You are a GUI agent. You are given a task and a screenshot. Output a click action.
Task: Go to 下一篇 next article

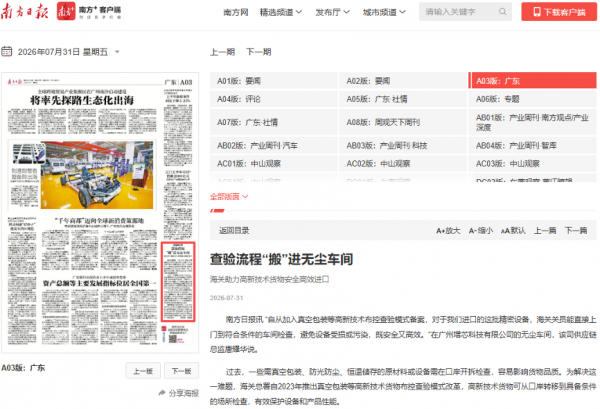coord(576,231)
